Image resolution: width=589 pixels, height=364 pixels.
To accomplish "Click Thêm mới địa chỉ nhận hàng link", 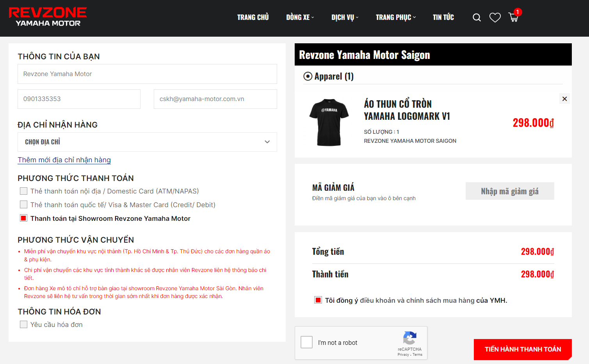I will pyautogui.click(x=64, y=160).
